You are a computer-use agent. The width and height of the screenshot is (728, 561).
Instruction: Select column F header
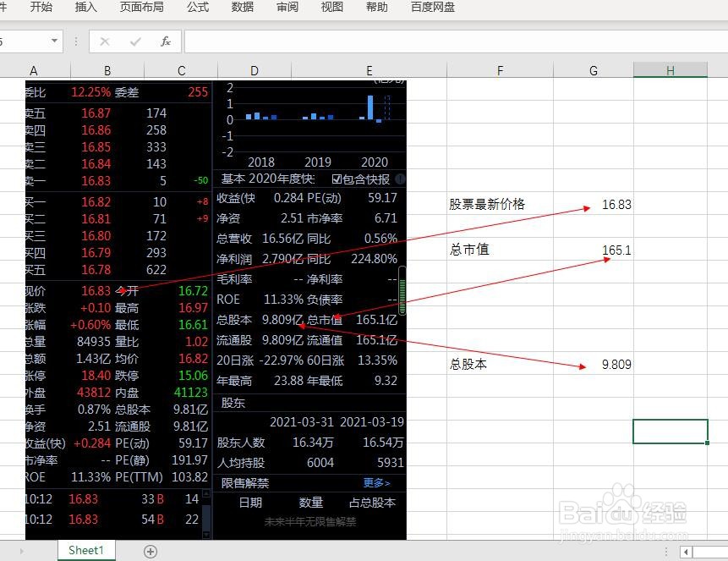click(500, 70)
